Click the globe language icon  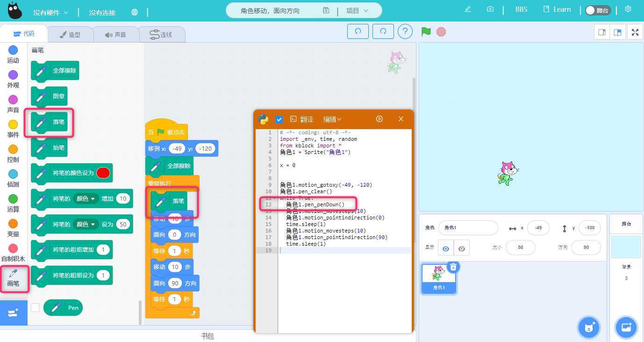135,12
